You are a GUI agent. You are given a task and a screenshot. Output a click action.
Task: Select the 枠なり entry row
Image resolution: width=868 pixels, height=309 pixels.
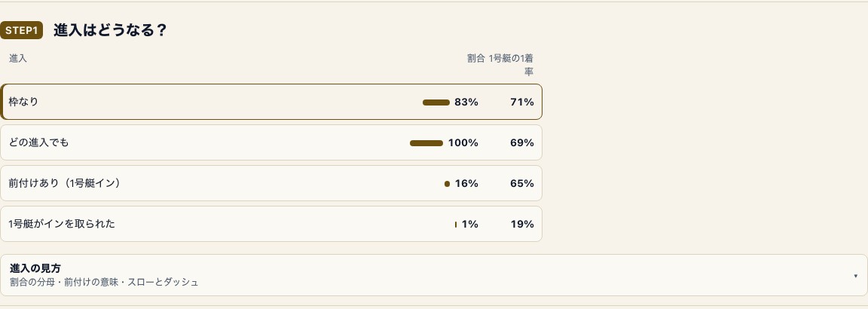tap(271, 102)
